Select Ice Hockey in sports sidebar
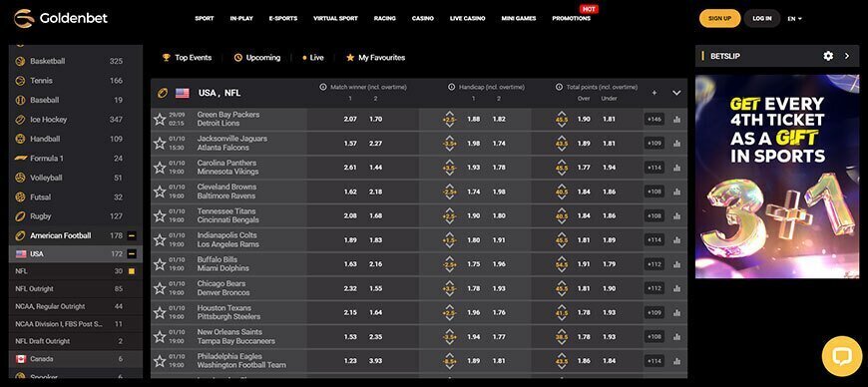This screenshot has height=387, width=868. 75,119
